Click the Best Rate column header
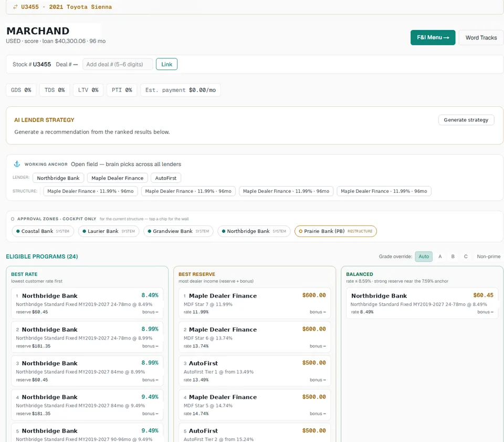The height and width of the screenshot is (442, 504). pos(24,274)
